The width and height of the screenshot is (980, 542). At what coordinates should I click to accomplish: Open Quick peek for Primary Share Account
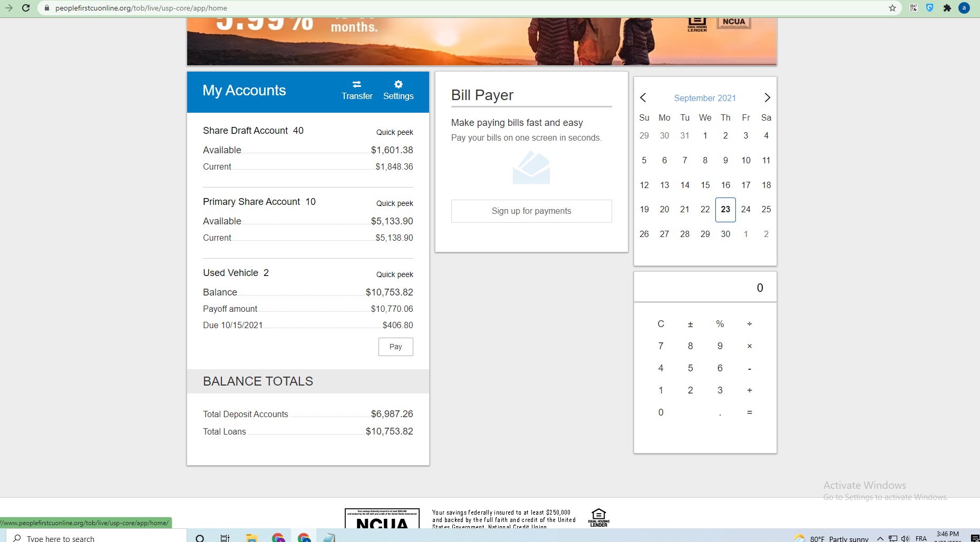(x=394, y=203)
